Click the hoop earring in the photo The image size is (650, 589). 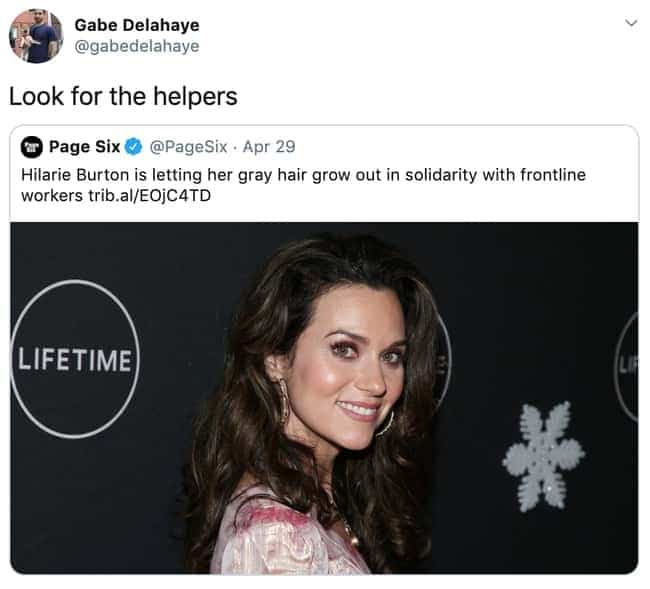pyautogui.click(x=284, y=401)
